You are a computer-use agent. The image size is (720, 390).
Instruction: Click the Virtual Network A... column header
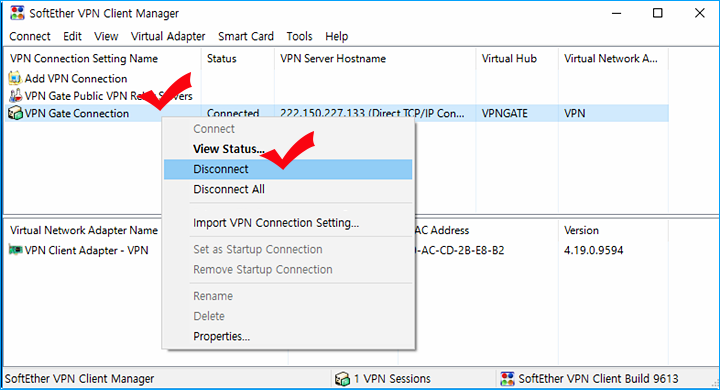[613, 58]
